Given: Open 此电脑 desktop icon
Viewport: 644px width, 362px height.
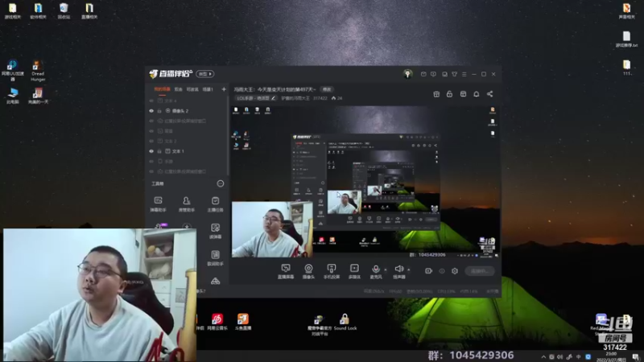Looking at the screenshot, I should (12, 96).
